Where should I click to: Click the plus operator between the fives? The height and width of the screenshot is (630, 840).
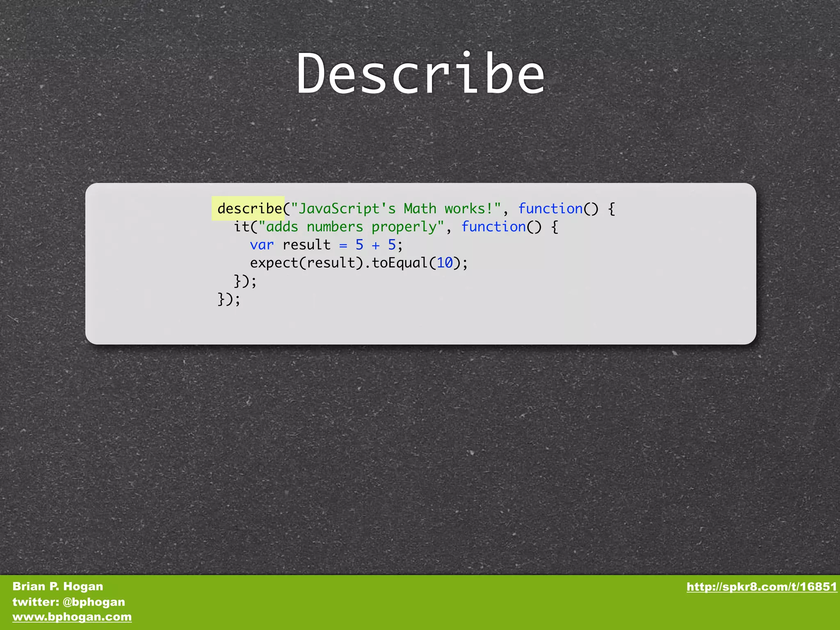(375, 245)
